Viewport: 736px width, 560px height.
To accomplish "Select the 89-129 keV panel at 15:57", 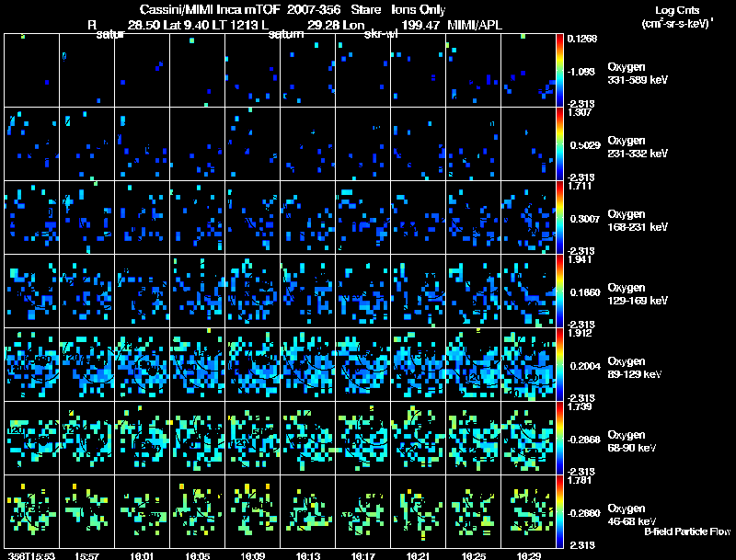I will point(86,365).
